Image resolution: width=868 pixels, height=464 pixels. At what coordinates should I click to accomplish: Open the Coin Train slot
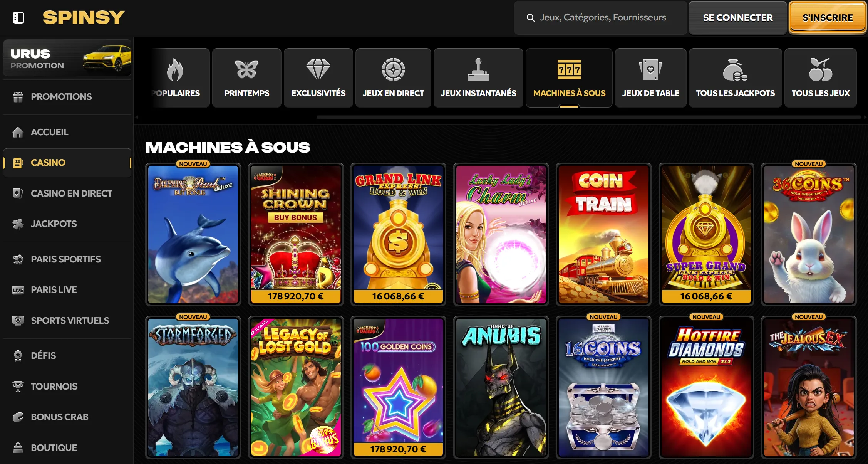pyautogui.click(x=603, y=234)
